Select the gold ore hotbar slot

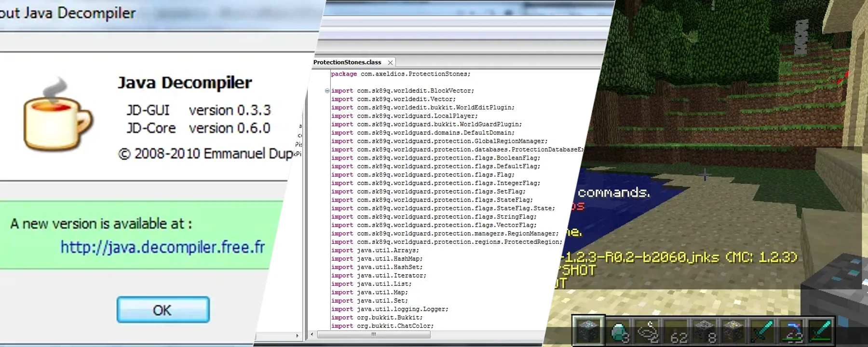(733, 332)
